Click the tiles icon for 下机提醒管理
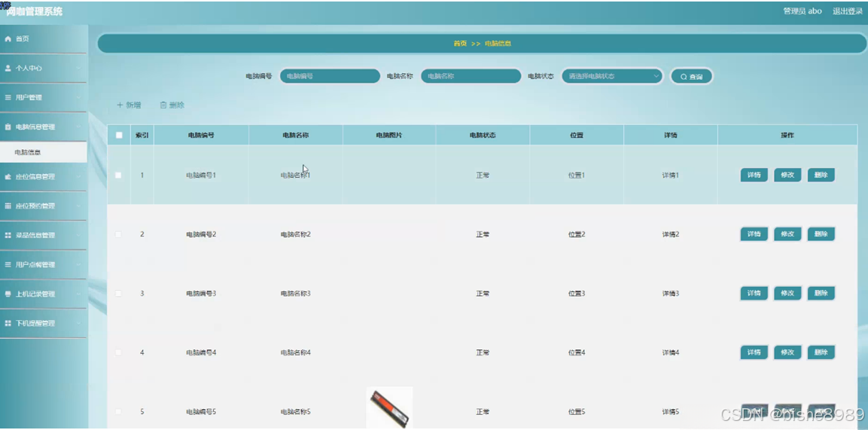This screenshot has height=430, width=868. 8,323
